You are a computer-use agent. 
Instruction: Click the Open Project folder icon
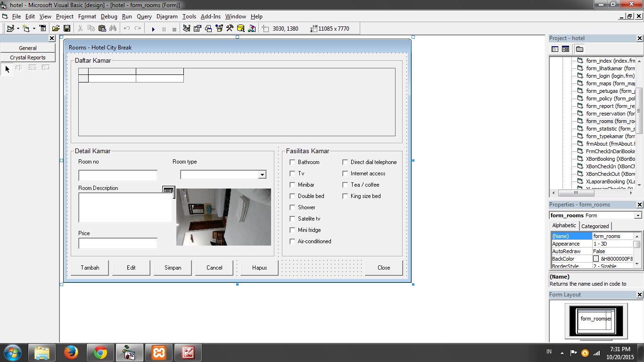(x=56, y=29)
